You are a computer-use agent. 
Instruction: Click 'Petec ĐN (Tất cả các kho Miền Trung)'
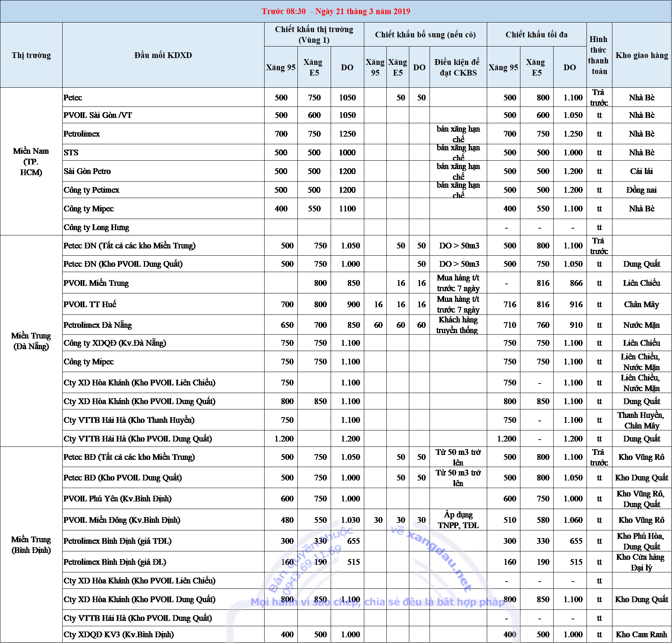point(163,245)
